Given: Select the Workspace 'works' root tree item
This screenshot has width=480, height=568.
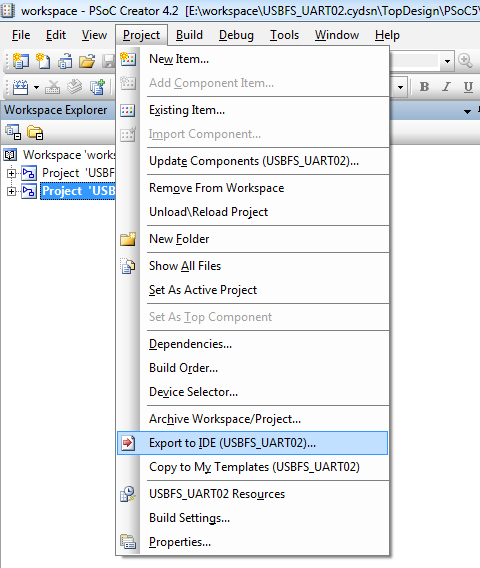Looking at the screenshot, I should pyautogui.click(x=69, y=155).
